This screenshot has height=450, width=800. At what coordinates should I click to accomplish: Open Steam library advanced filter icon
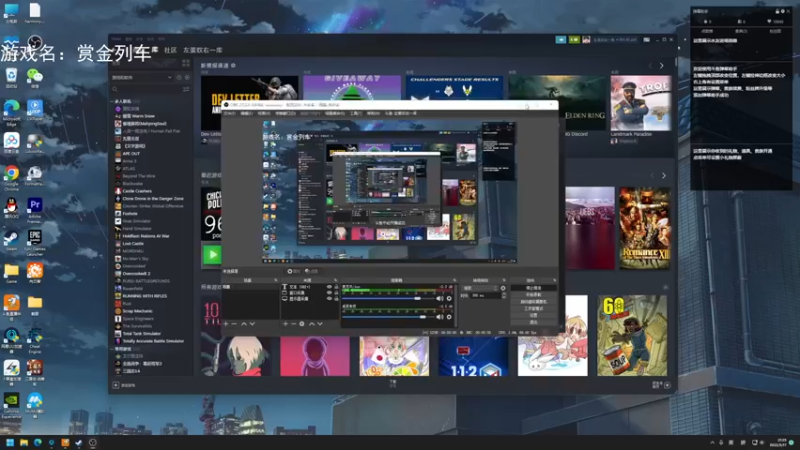tap(186, 89)
